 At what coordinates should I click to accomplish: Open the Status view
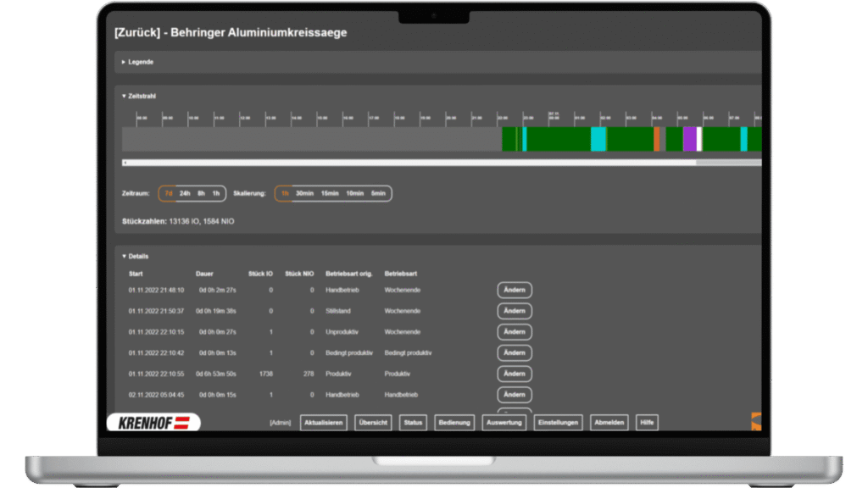point(413,423)
